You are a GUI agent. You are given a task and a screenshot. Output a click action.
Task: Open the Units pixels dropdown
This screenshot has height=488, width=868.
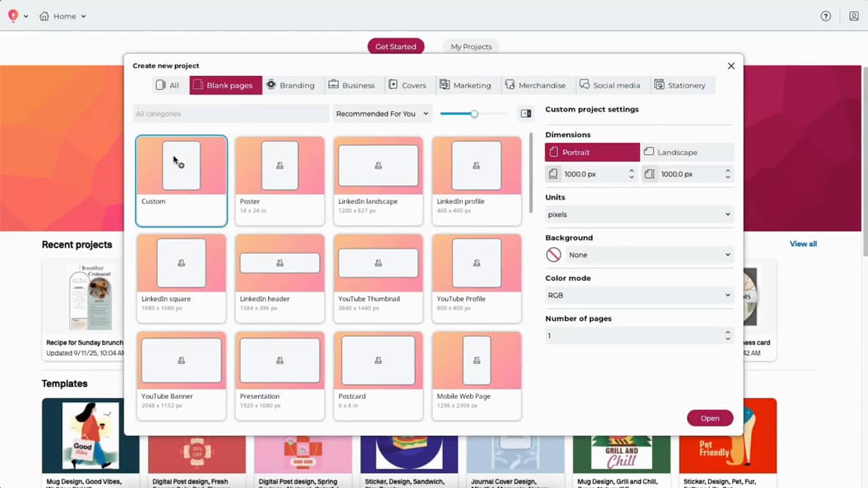tap(639, 215)
